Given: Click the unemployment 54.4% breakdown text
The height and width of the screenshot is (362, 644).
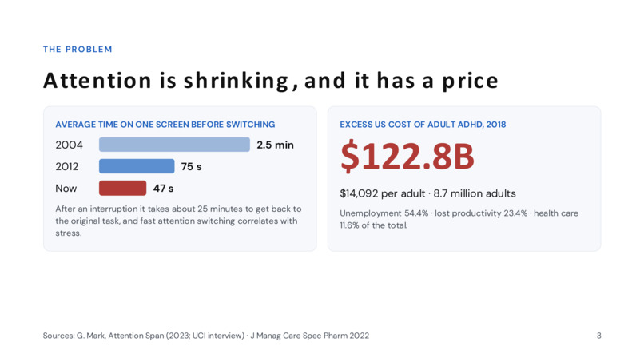Looking at the screenshot, I should tap(459, 219).
